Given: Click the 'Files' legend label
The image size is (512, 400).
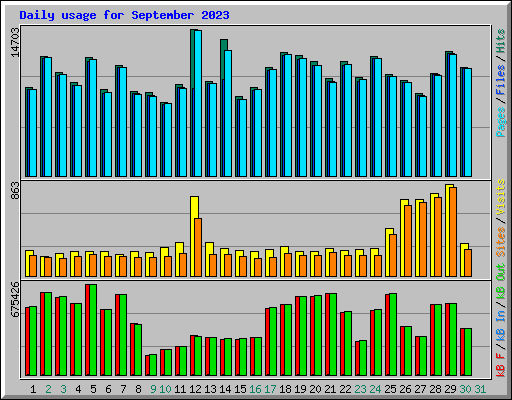Looking at the screenshot, I should pyautogui.click(x=500, y=80).
